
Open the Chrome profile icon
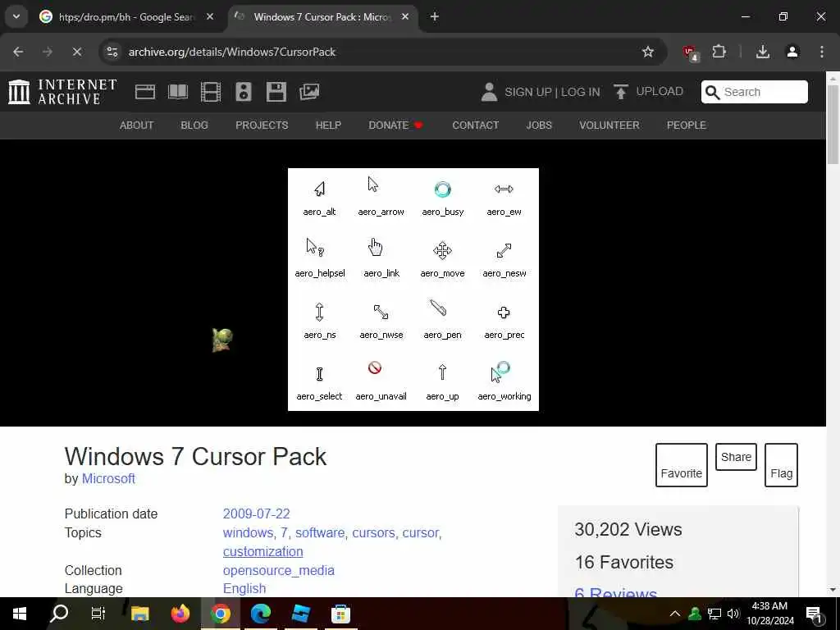(792, 52)
